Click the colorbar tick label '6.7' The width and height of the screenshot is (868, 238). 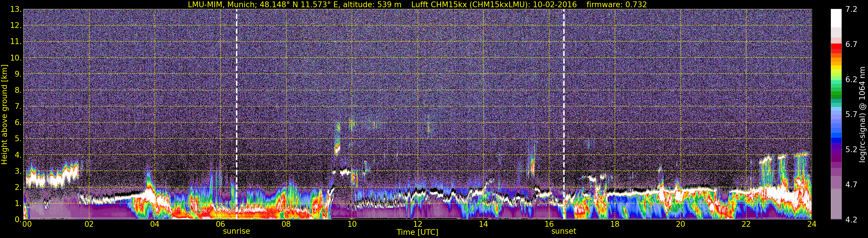click(x=851, y=44)
